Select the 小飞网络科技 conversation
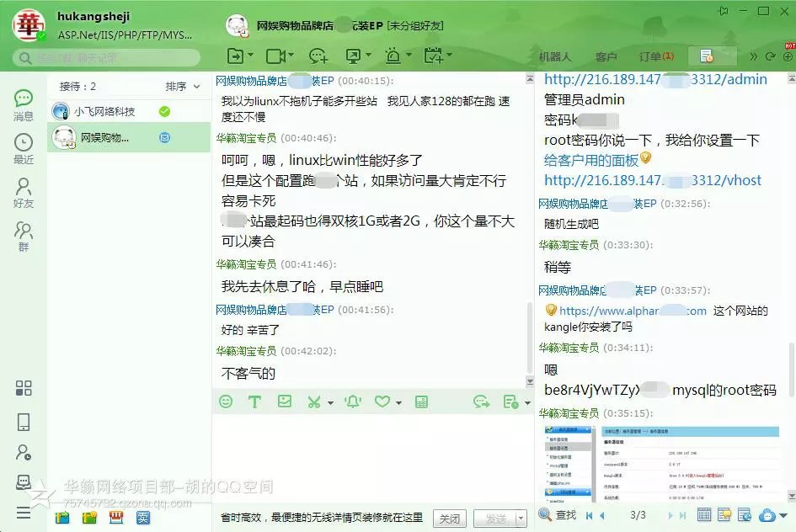Image resolution: width=796 pixels, height=532 pixels. tap(129, 111)
